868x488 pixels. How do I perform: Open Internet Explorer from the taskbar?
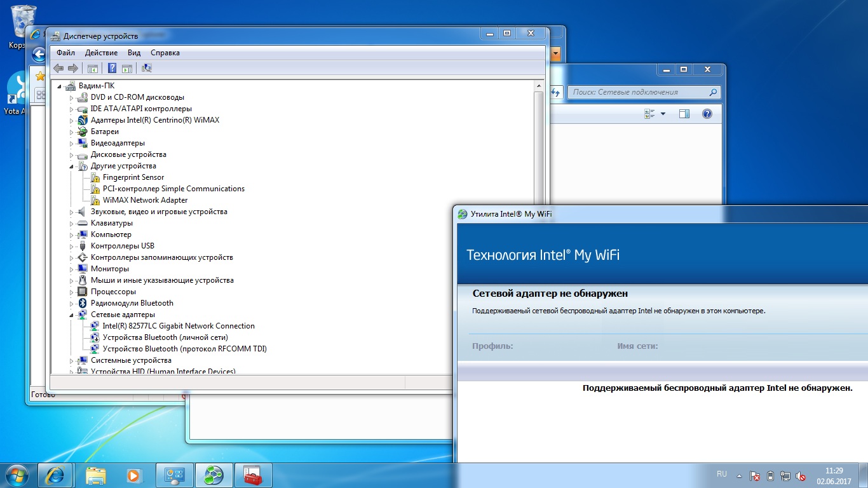click(x=55, y=475)
